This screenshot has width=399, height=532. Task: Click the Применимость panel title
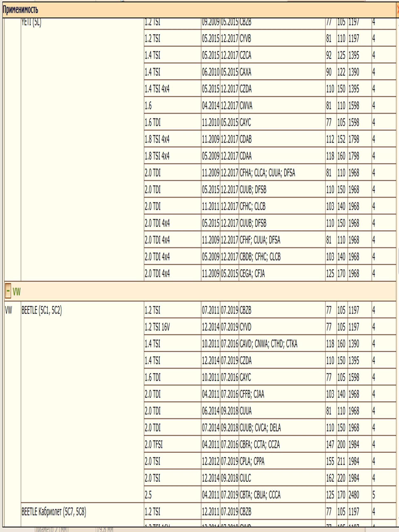[x=20, y=10]
